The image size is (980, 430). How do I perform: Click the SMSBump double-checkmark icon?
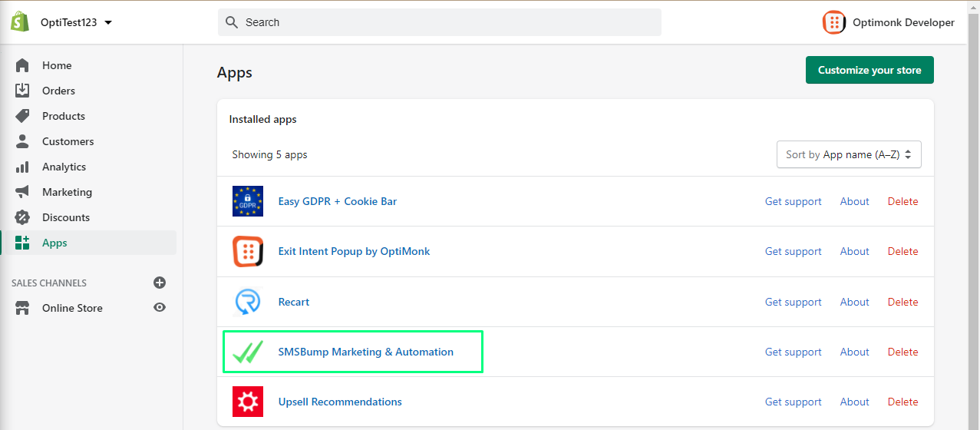[x=248, y=352]
